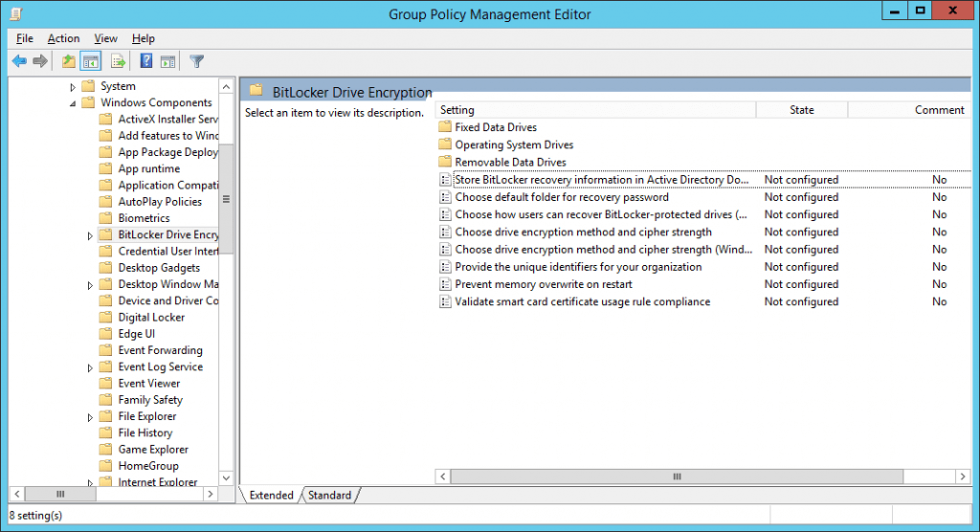Click policy icon for Validate smart card certificate

(x=445, y=301)
